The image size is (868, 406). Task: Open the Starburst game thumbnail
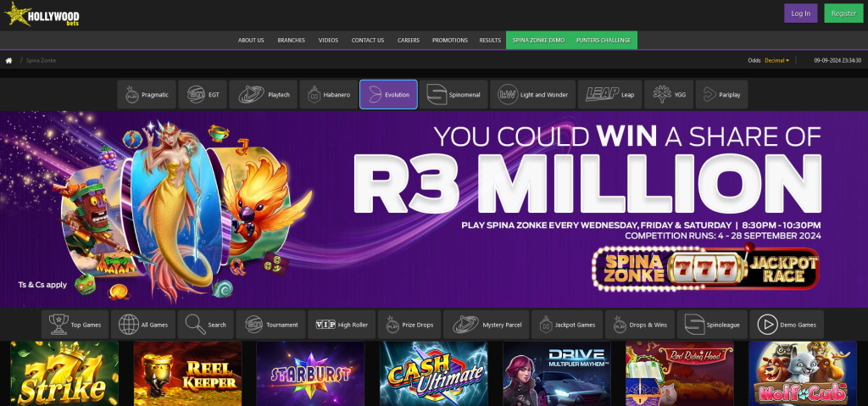310,373
